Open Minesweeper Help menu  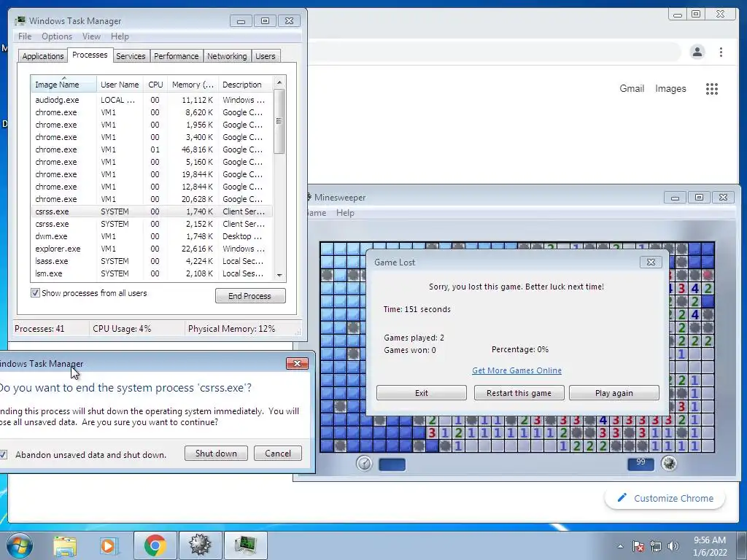pos(345,213)
